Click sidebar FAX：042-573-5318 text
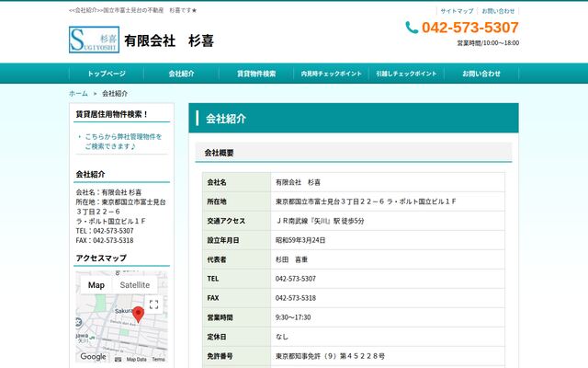The image size is (588, 368). pyautogui.click(x=105, y=240)
